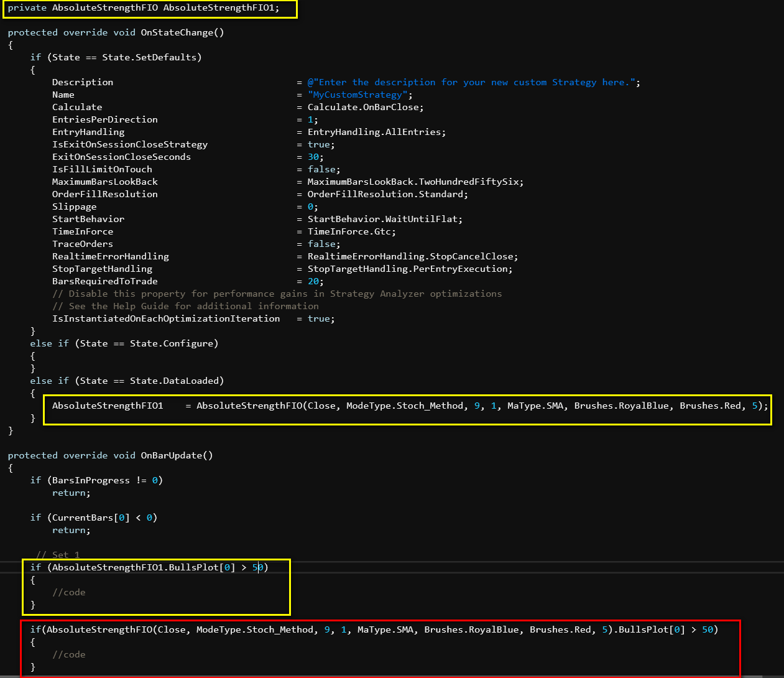Image resolution: width=784 pixels, height=678 pixels.
Task: Click the Description property name
Action: point(83,82)
